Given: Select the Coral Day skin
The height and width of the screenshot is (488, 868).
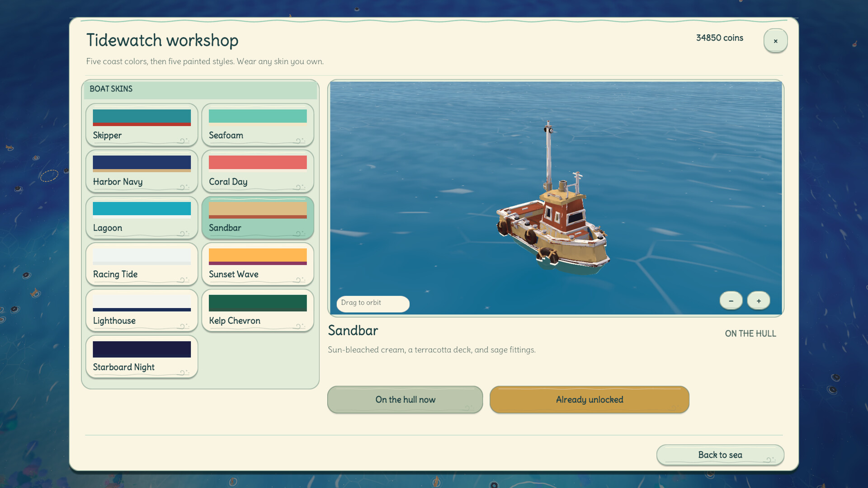Looking at the screenshot, I should [x=258, y=172].
